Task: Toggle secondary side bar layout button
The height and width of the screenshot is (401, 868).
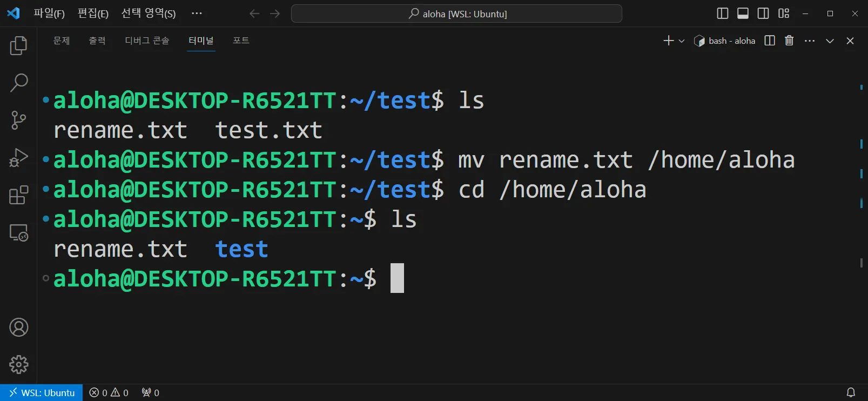Action: (x=763, y=14)
